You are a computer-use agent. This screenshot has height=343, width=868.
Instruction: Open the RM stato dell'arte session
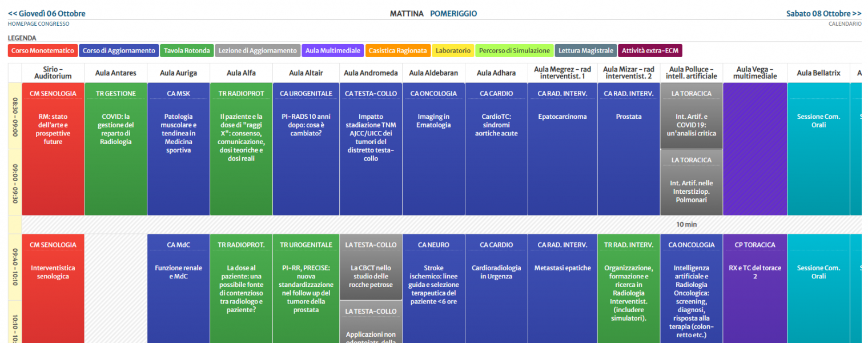click(x=53, y=129)
